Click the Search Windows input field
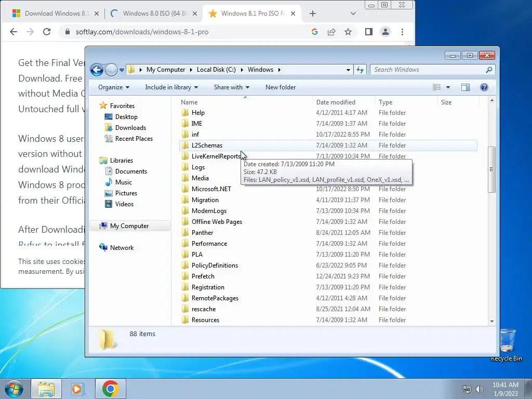Screen dimensions: 532x399 pos(428,70)
